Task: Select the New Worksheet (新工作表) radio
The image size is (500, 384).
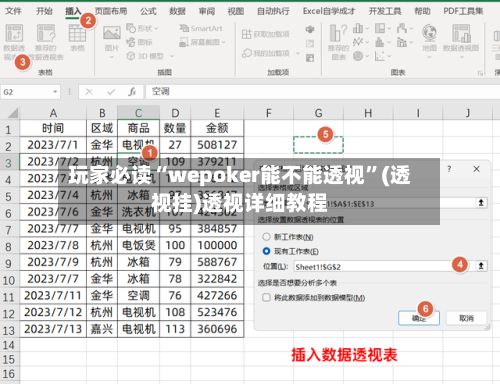Action: (266, 237)
